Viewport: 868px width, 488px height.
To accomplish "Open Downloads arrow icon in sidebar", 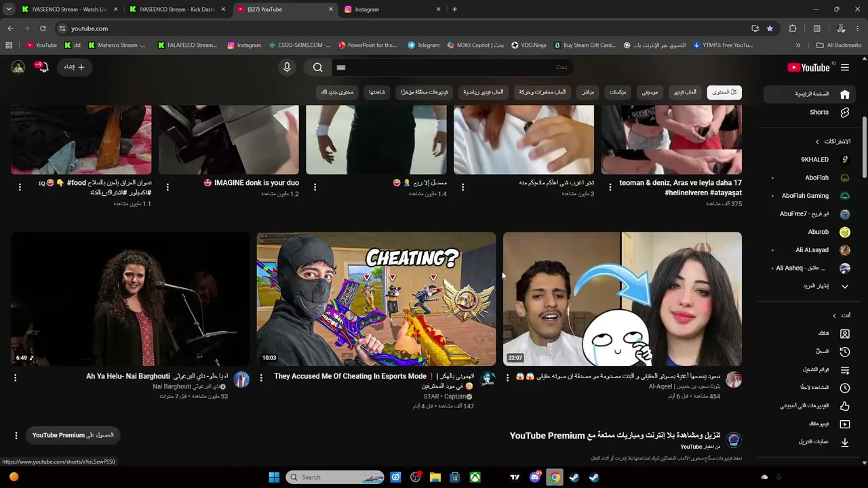I will coord(845,442).
